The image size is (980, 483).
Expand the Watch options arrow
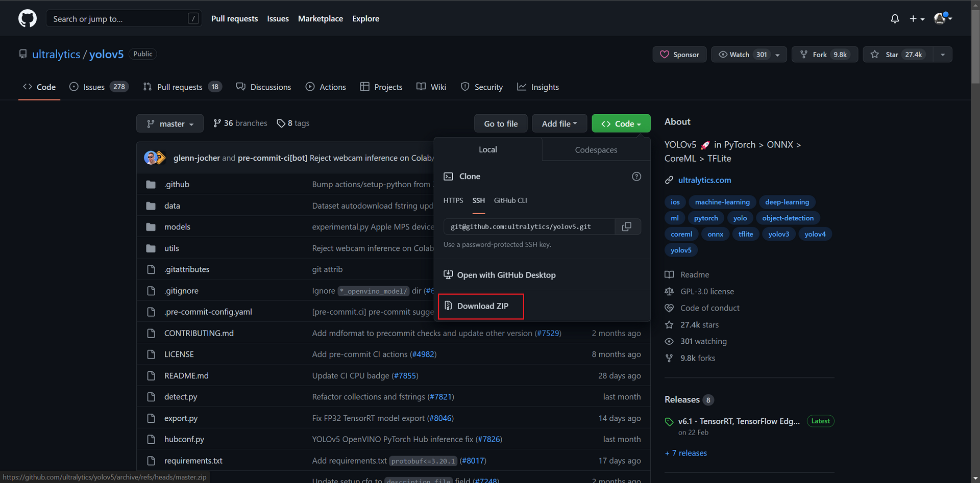[778, 55]
